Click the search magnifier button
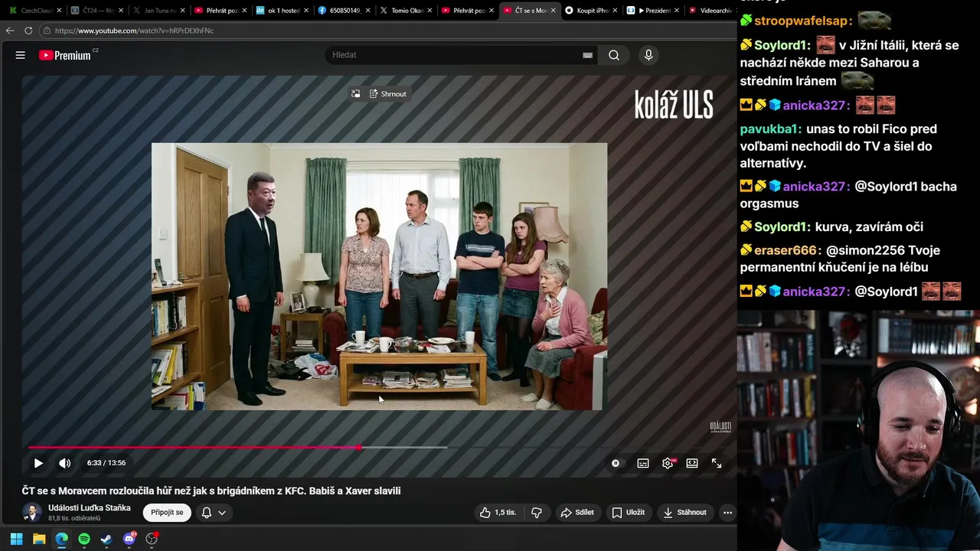980x551 pixels. (x=614, y=55)
